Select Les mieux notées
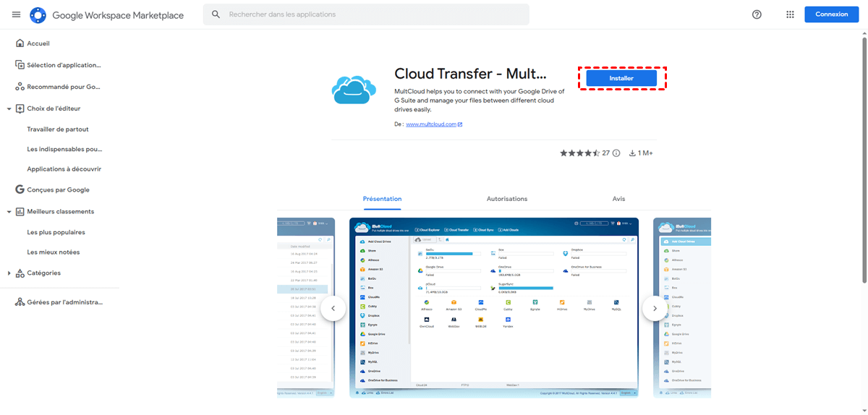The height and width of the screenshot is (415, 868). tap(54, 252)
